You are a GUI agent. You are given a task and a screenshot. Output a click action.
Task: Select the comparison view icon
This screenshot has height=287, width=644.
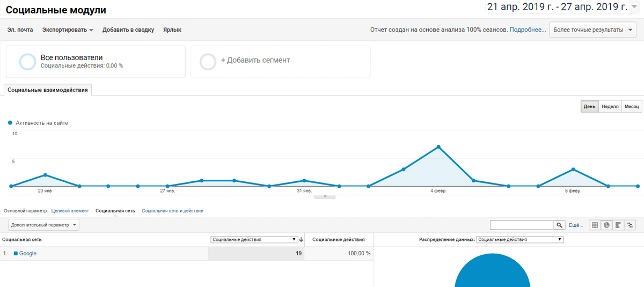(x=630, y=225)
